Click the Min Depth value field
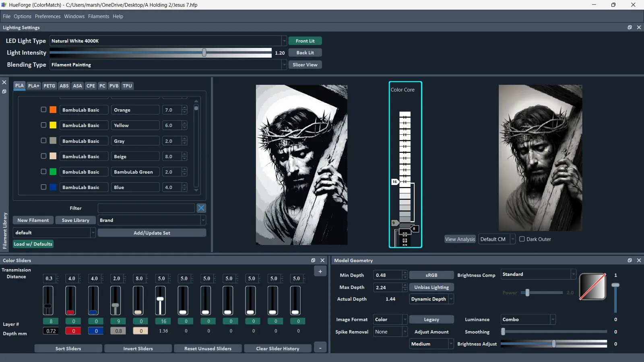This screenshot has width=644, height=362. [x=388, y=275]
